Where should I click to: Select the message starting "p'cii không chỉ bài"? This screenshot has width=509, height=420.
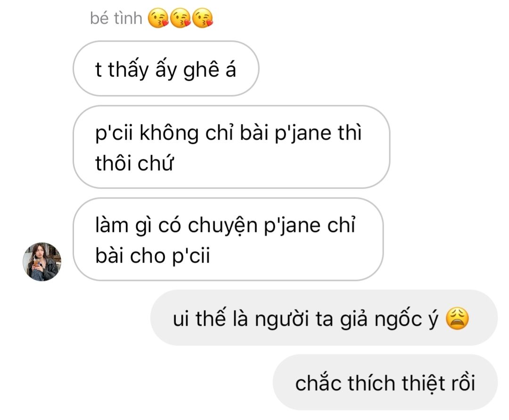231,147
